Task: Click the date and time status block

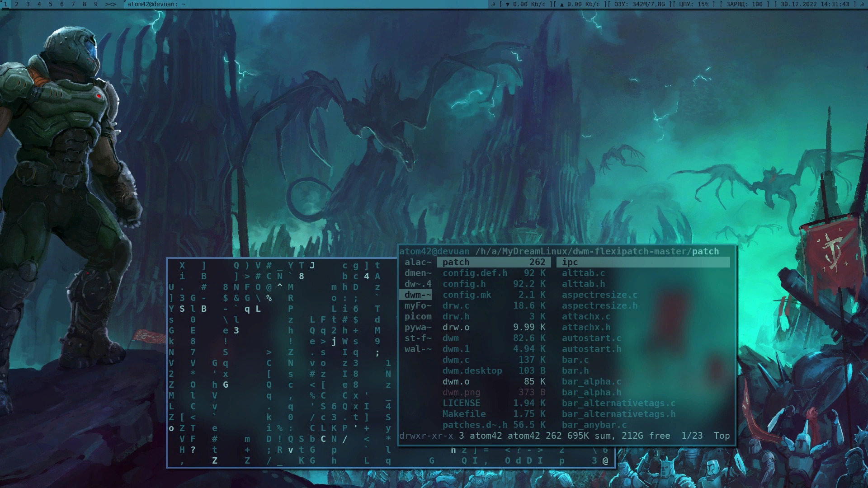Action: (815, 4)
